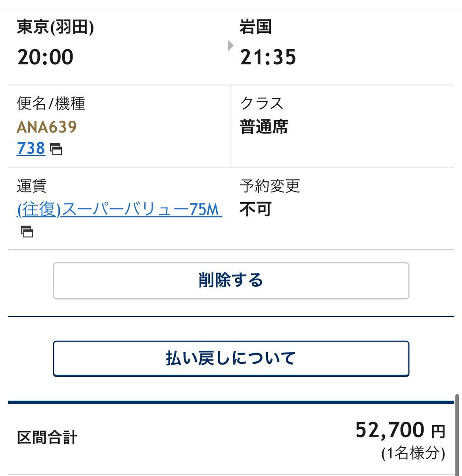This screenshot has height=476, width=462.
Task: Click the 普通席 class value
Action: point(264,127)
